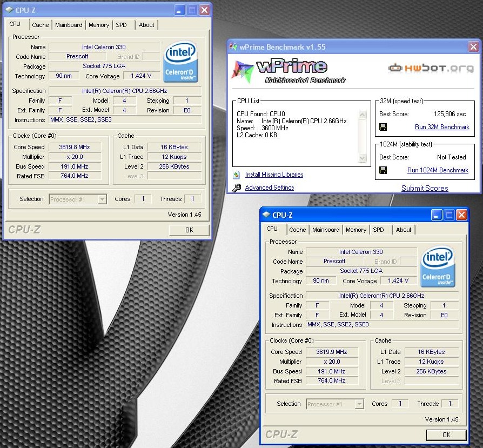
Task: Click OK button in top-left CPU-Z
Action: pyautogui.click(x=189, y=230)
